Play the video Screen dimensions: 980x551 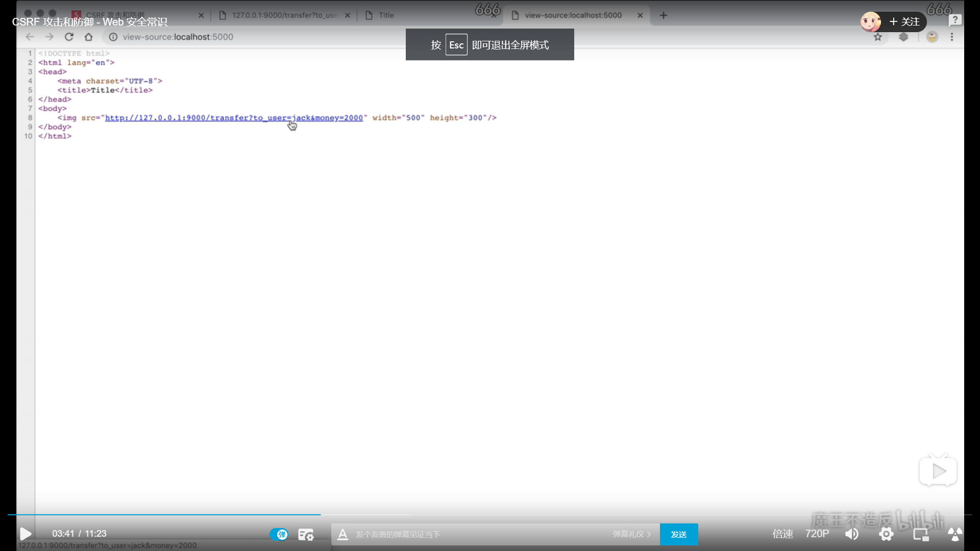click(x=26, y=534)
